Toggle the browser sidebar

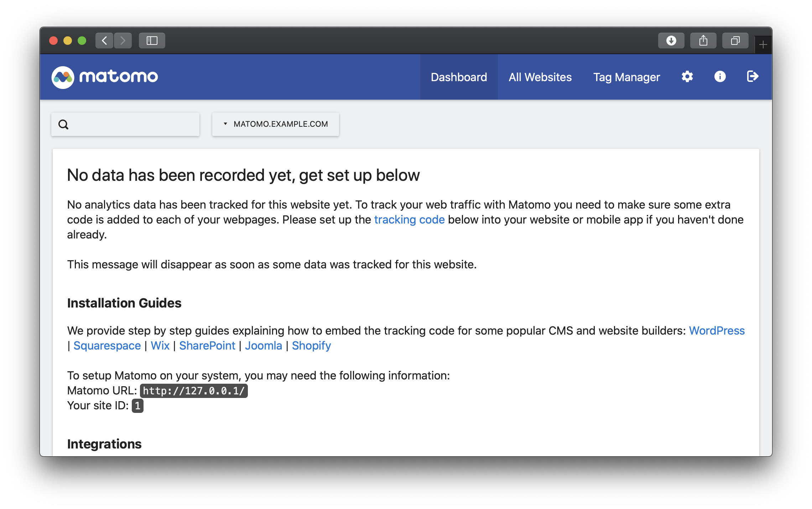coord(152,41)
